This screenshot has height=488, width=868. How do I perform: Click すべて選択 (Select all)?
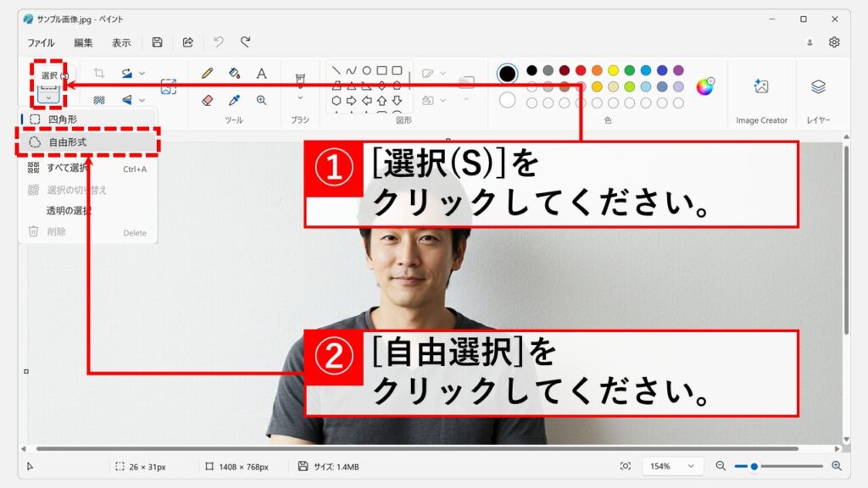tap(68, 169)
